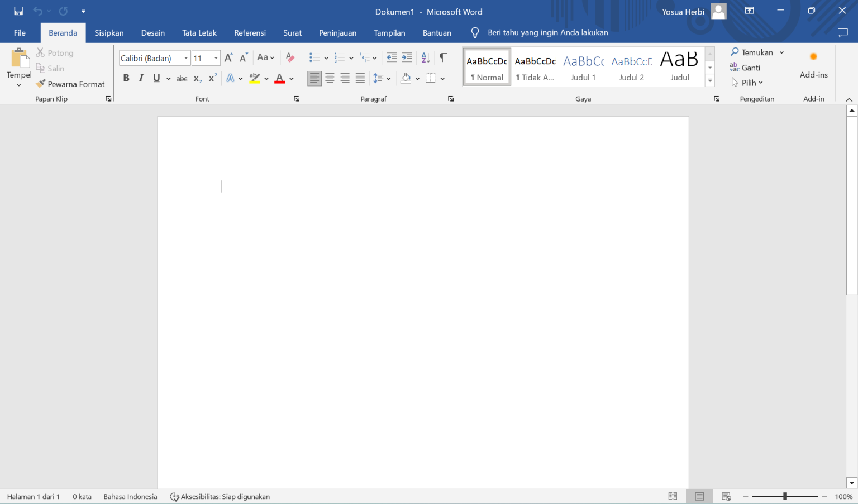
Task: Click Temukan find button
Action: (x=751, y=52)
